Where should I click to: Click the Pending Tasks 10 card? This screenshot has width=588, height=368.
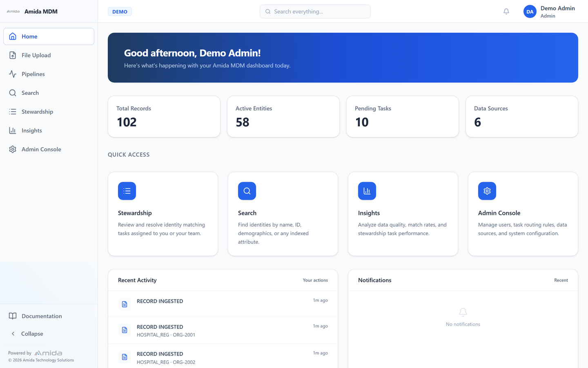tap(403, 117)
